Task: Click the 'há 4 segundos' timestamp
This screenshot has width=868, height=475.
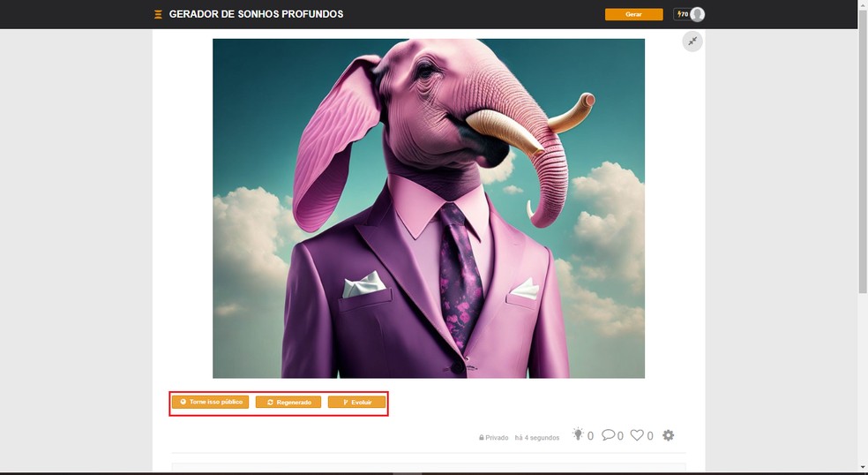Action: click(537, 437)
